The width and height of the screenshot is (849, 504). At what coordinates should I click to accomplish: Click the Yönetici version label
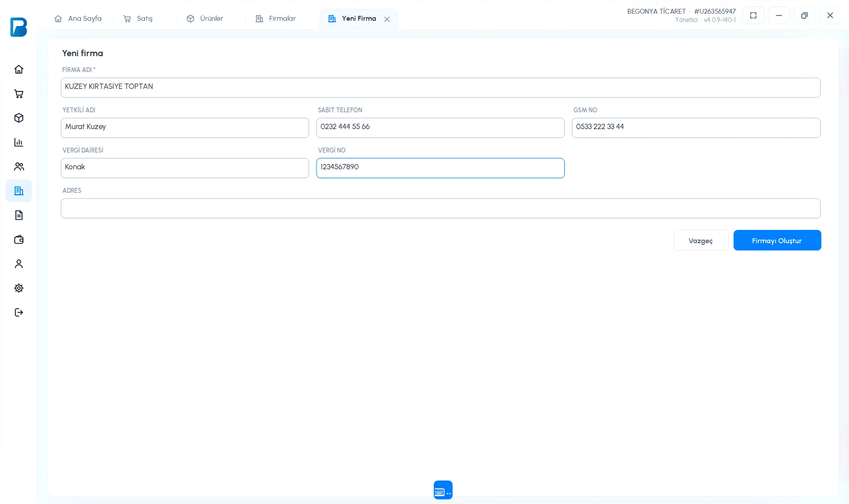(705, 20)
